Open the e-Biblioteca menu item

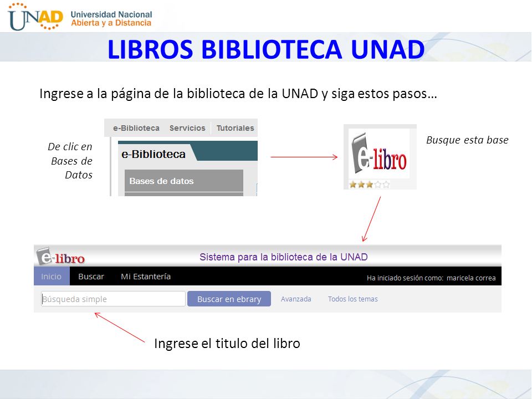click(136, 128)
